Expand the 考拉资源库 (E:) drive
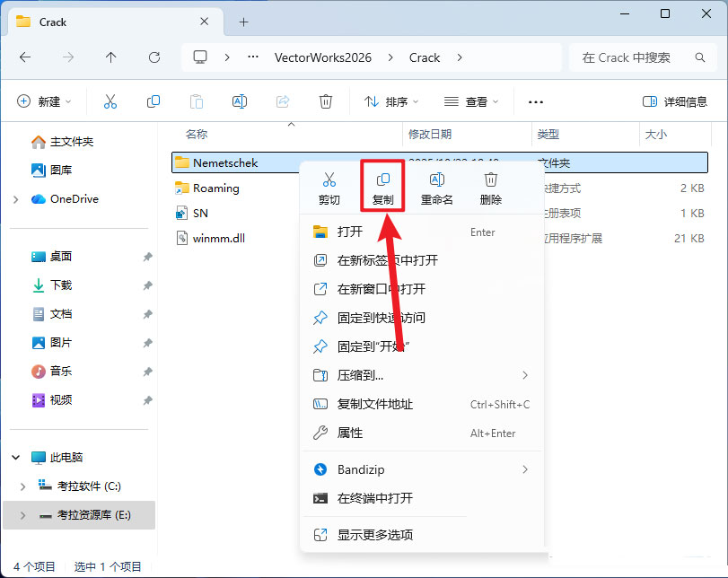The height and width of the screenshot is (578, 728). (x=22, y=515)
